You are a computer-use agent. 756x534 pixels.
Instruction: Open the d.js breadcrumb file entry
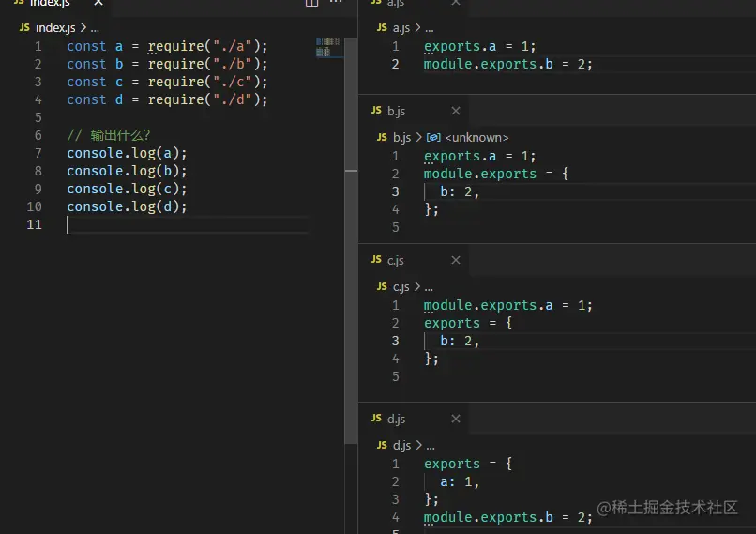(402, 445)
